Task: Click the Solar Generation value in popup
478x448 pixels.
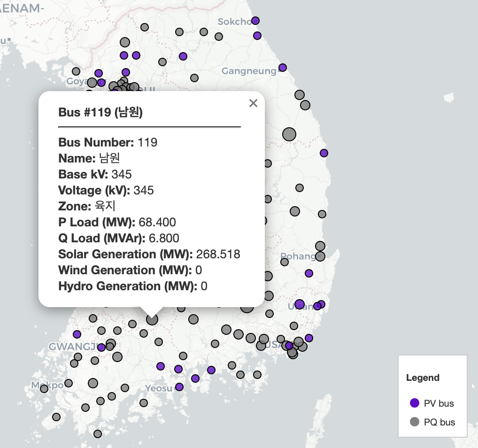Action: [218, 254]
